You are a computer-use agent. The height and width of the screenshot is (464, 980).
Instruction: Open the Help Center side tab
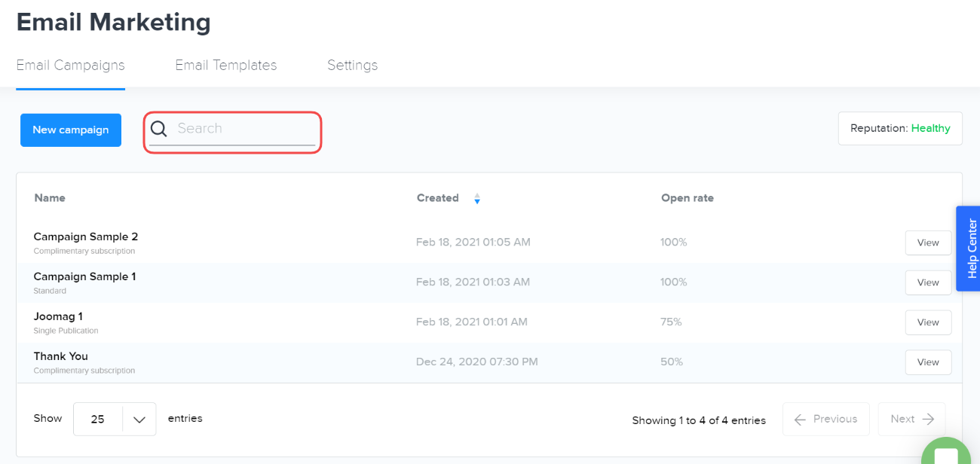coord(969,249)
